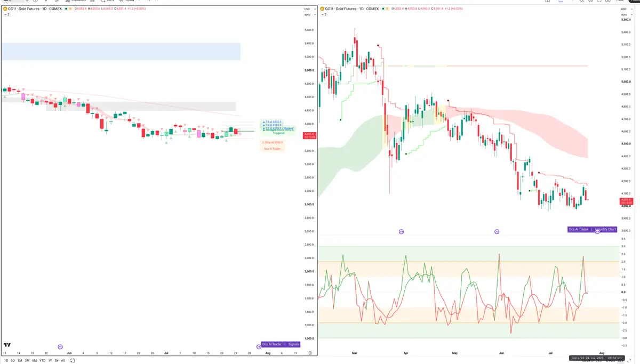This screenshot has width=640, height=364.
Task: Click the left chart GC1! Gold Futures title
Action: pyautogui.click(x=35, y=9)
